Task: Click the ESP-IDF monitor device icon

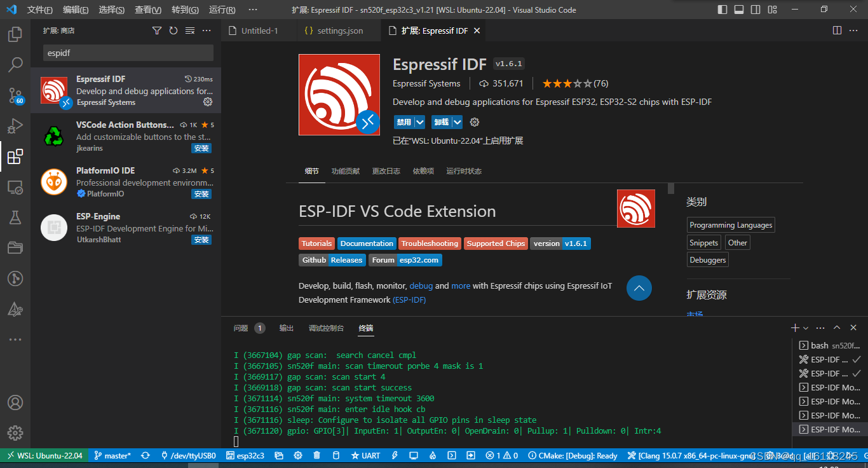Action: (414, 455)
